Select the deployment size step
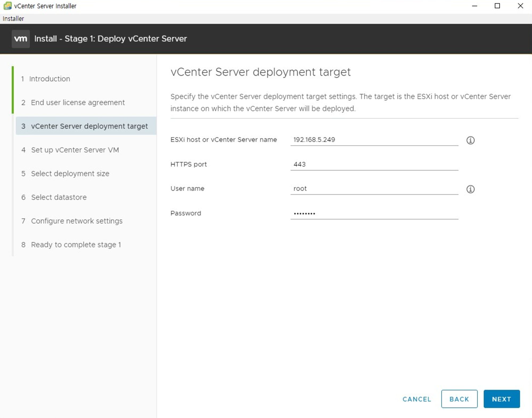This screenshot has height=418, width=532. [x=70, y=173]
